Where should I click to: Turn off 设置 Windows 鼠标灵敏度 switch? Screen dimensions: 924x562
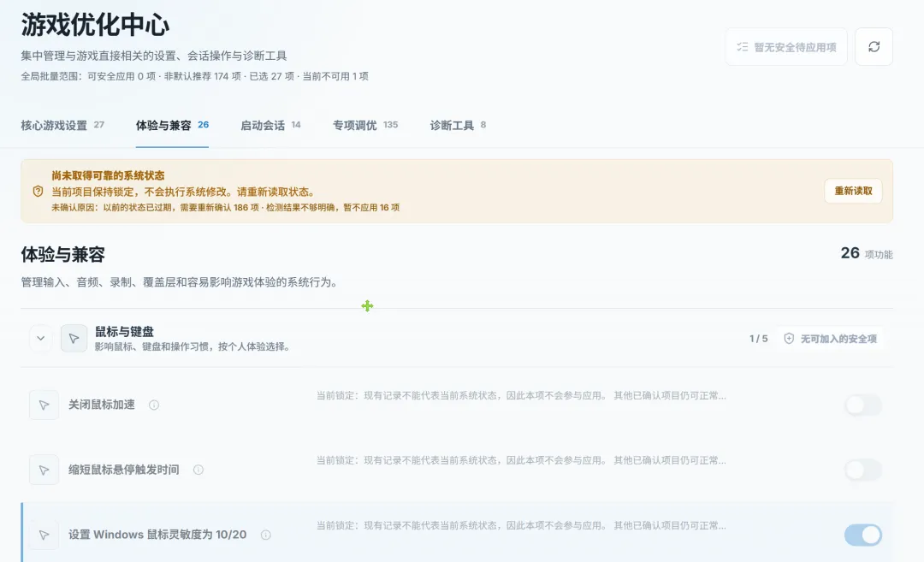pos(863,535)
